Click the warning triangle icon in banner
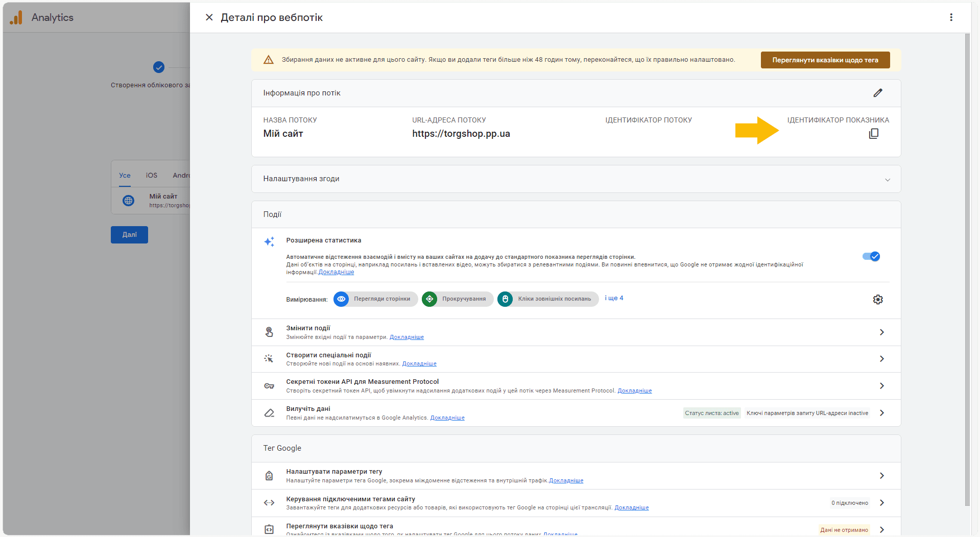The width and height of the screenshot is (980, 537). coord(268,60)
